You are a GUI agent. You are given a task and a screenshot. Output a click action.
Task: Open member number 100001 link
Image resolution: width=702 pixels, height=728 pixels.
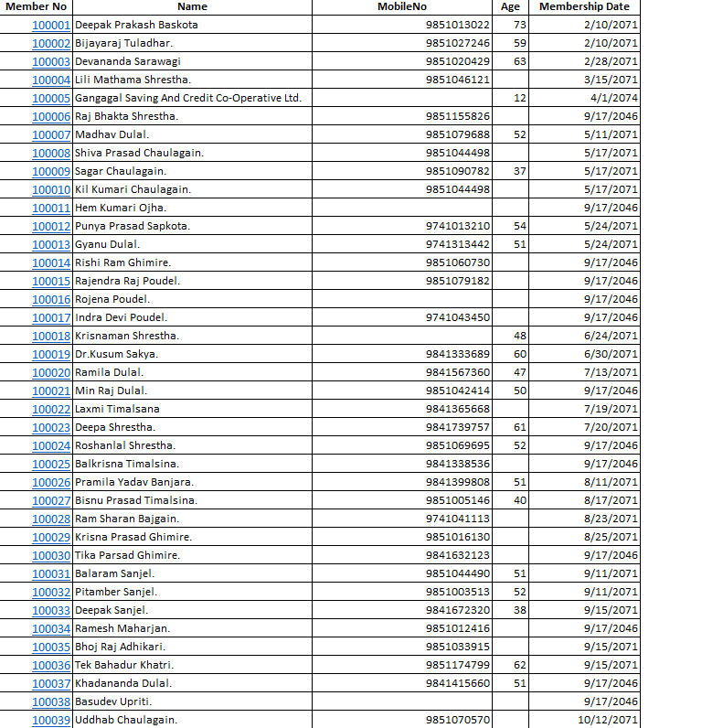(x=51, y=25)
